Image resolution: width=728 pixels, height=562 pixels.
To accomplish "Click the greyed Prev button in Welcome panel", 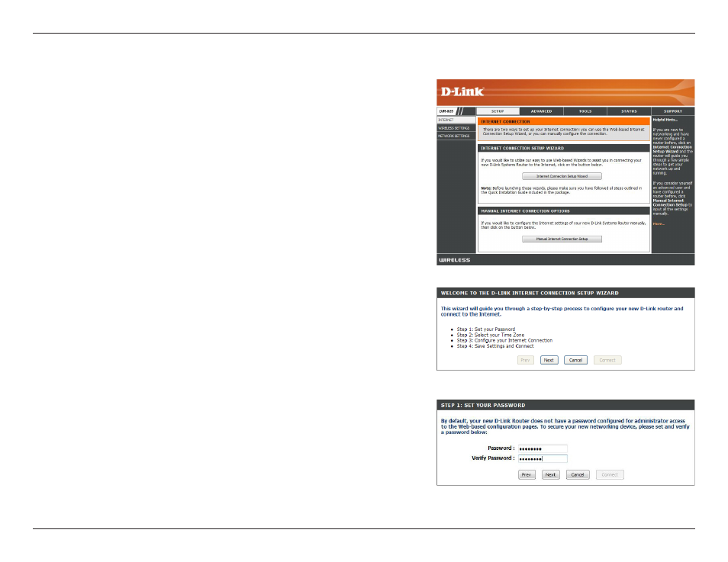I will (526, 360).
